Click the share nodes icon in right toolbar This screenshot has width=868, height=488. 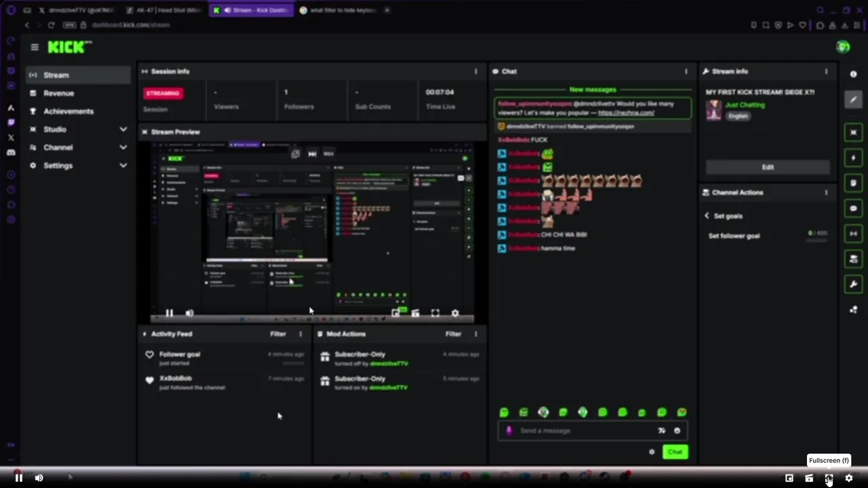854,310
